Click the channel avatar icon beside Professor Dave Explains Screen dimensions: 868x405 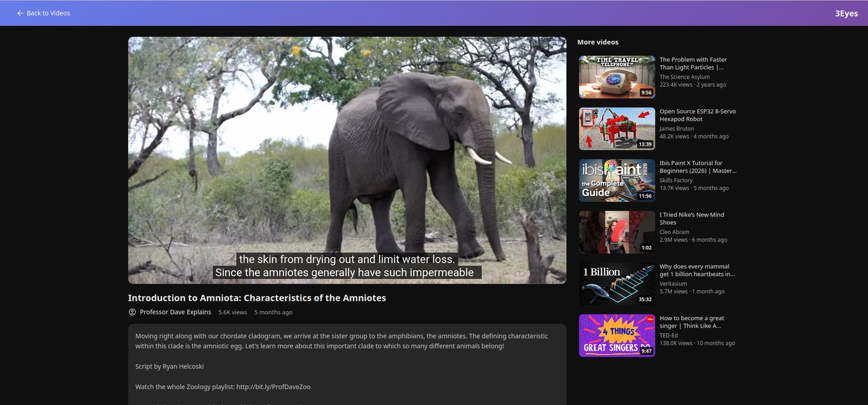coord(132,312)
